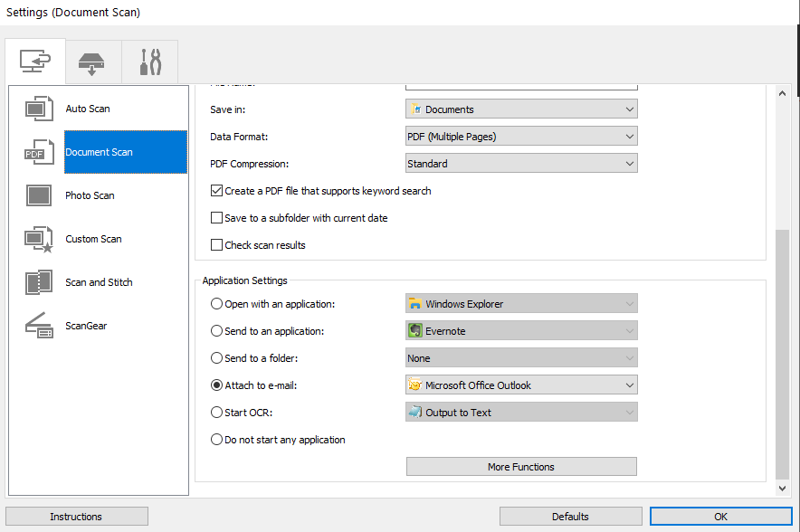Viewport: 800px width, 532px height.
Task: Select ScanGear label in sidebar
Action: point(86,326)
